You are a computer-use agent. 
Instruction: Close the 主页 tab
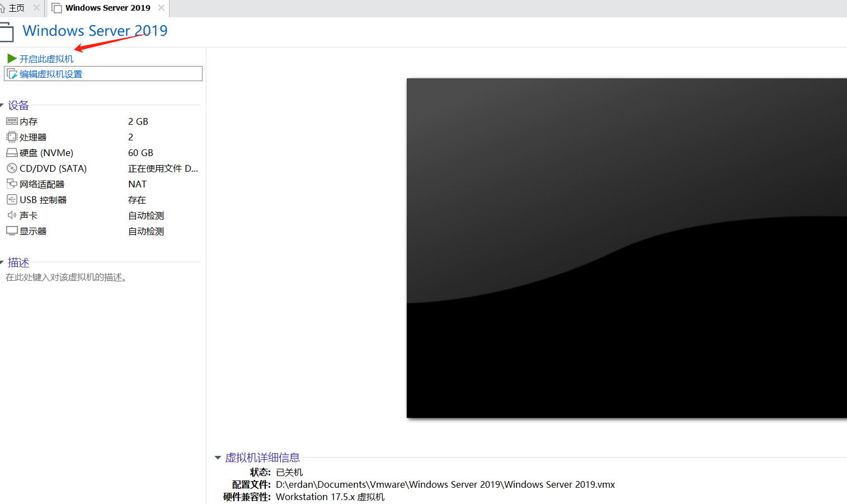pos(36,8)
